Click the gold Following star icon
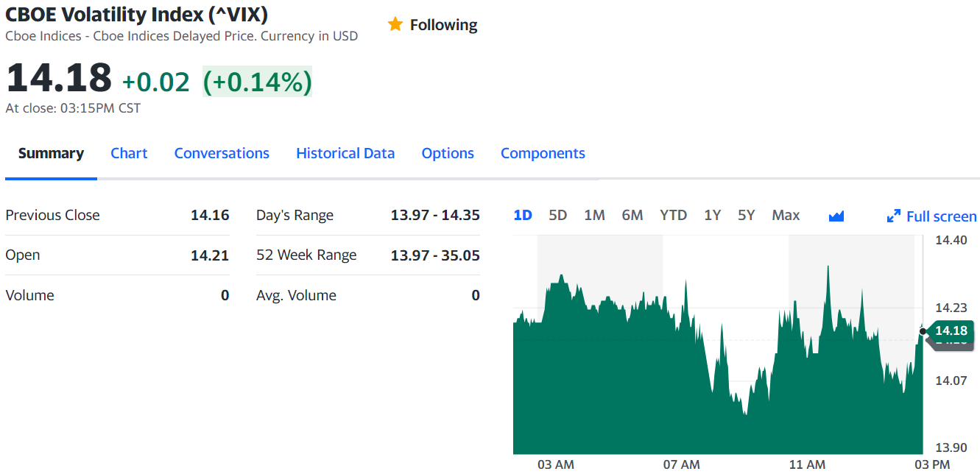This screenshot has height=474, width=980. (395, 24)
